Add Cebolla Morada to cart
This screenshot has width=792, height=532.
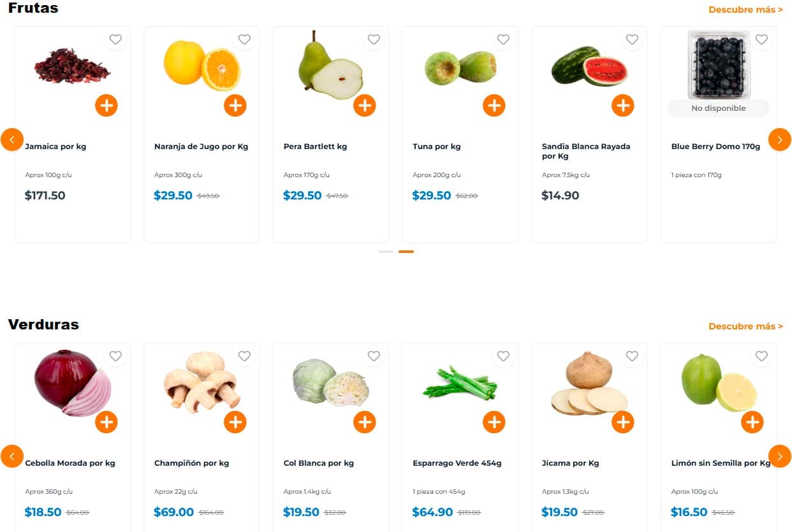pyautogui.click(x=106, y=422)
